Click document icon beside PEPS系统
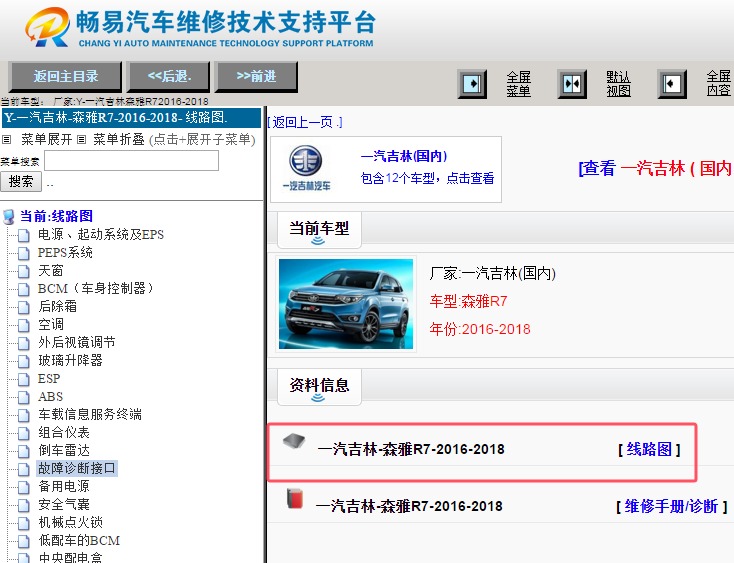Screen dimensions: 734x563 click(x=23, y=253)
